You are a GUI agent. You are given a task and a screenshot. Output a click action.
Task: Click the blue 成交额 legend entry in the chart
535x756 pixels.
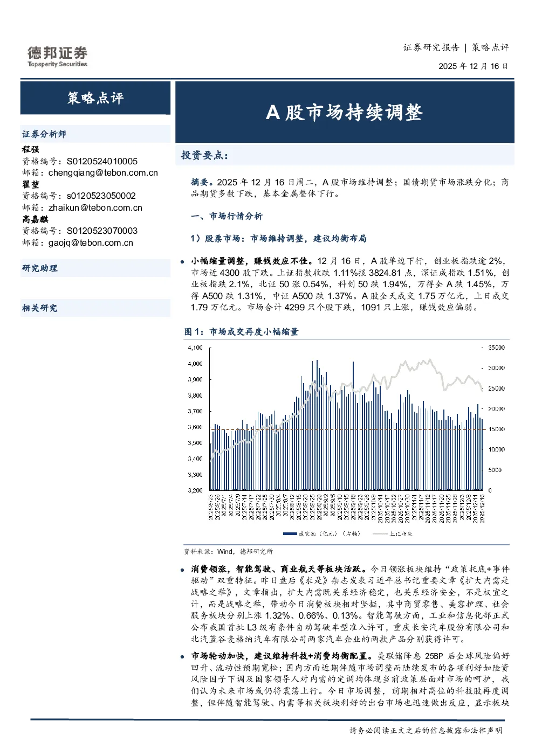click(321, 533)
